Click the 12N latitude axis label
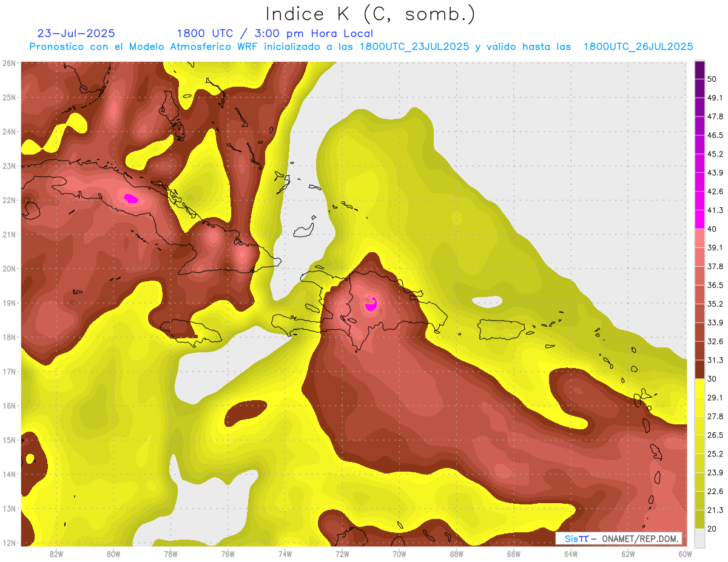This screenshot has height=562, width=728. 9,543
